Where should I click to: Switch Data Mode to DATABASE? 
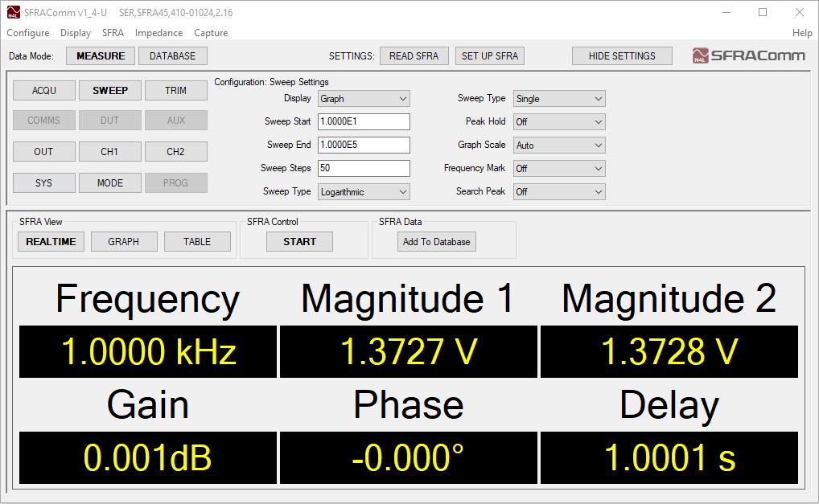174,55
